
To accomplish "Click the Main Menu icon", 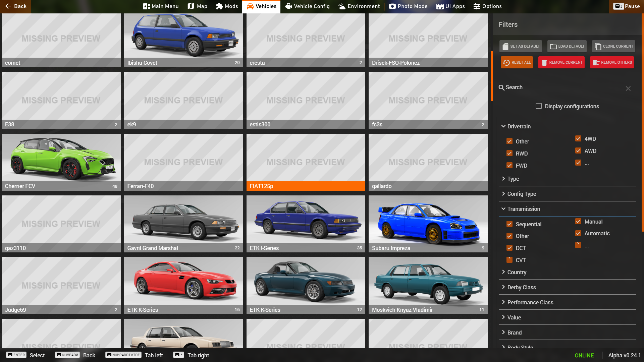I will pos(146,6).
